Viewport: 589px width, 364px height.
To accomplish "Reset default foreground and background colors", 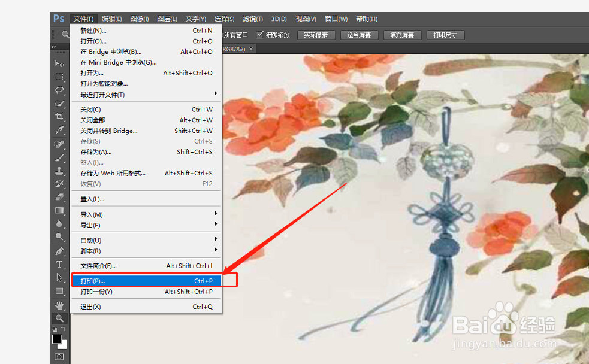I will tap(55, 329).
